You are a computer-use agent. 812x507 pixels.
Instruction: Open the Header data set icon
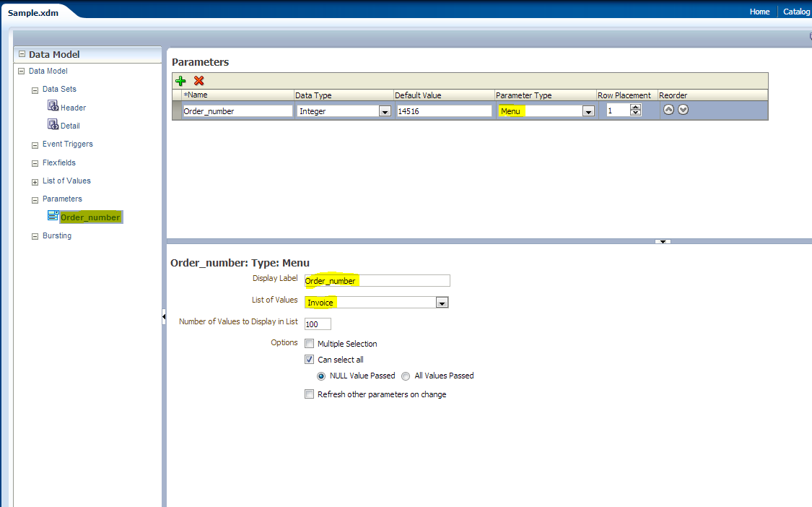53,106
